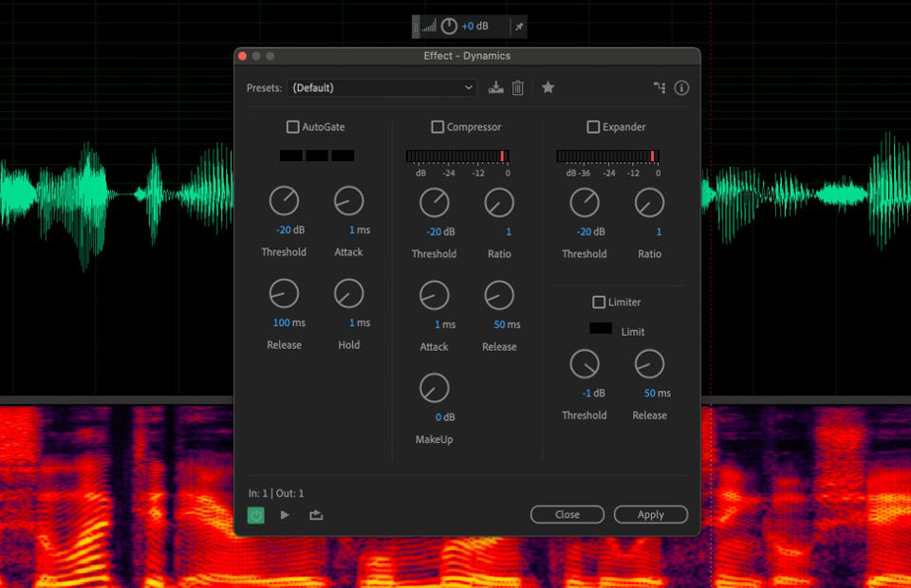911x588 pixels.
Task: Enable the AutoGate module
Action: [x=291, y=126]
